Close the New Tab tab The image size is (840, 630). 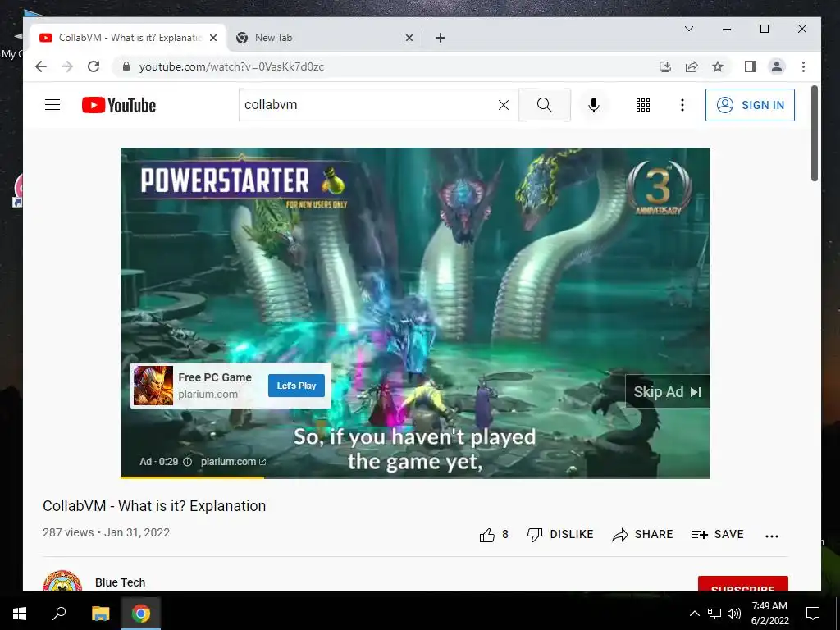coord(409,38)
